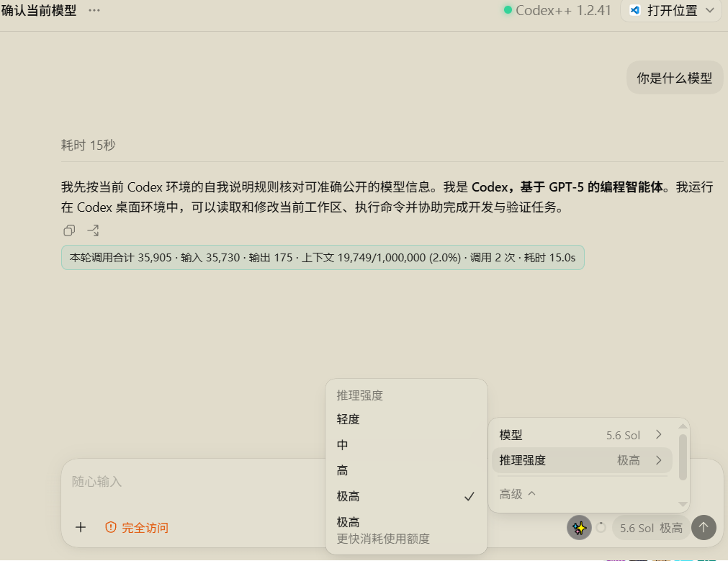Click the 确认当前模型 conversation title
Viewport: 728px width, 561px height.
pyautogui.click(x=39, y=10)
